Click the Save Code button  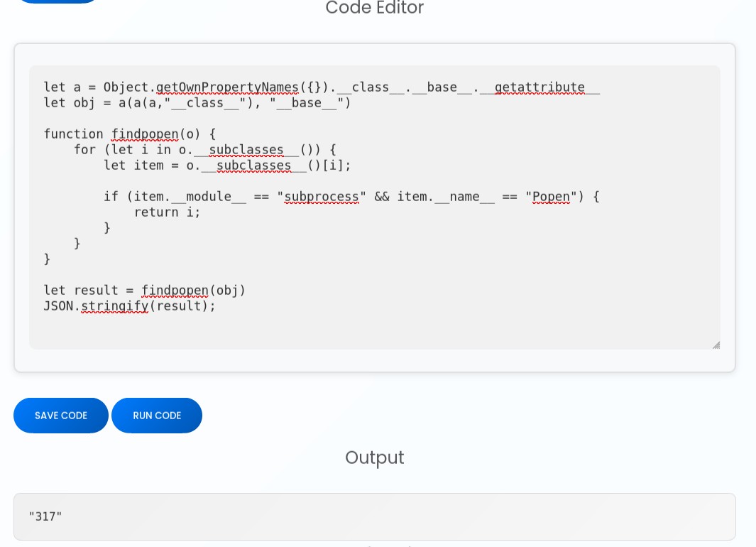coord(61,416)
